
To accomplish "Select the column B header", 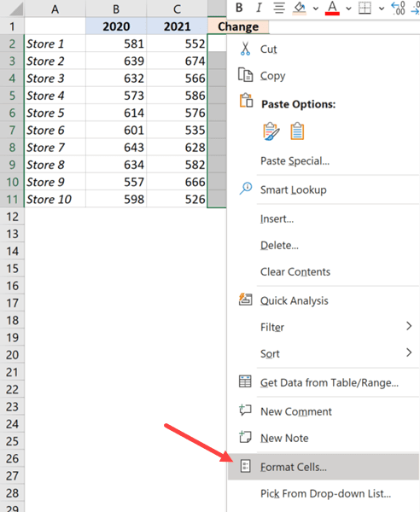I will point(116,9).
